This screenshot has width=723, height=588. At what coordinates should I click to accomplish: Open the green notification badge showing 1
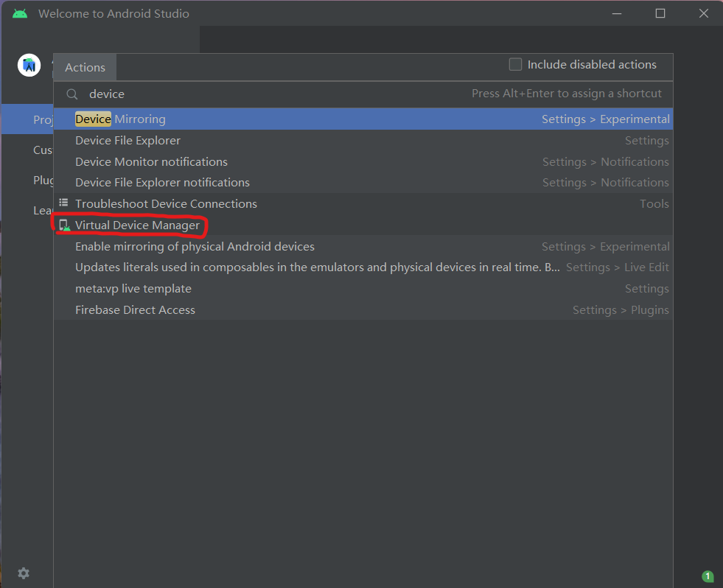point(708,576)
